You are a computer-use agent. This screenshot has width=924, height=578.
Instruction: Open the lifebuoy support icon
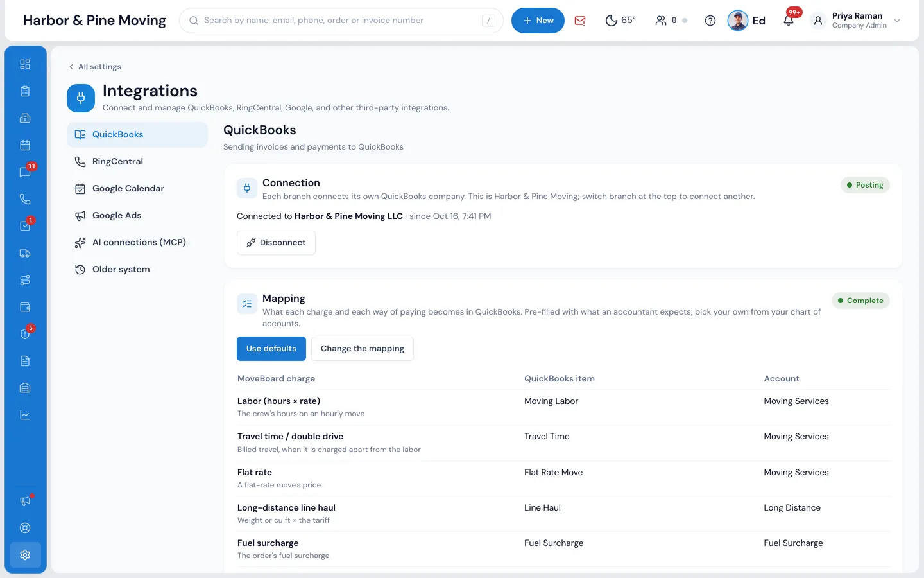click(25, 528)
